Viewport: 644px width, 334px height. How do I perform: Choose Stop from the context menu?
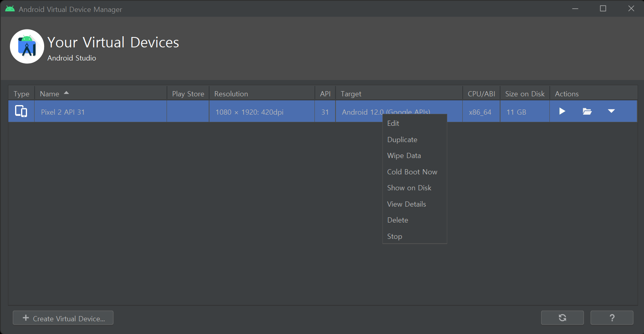pyautogui.click(x=415, y=236)
